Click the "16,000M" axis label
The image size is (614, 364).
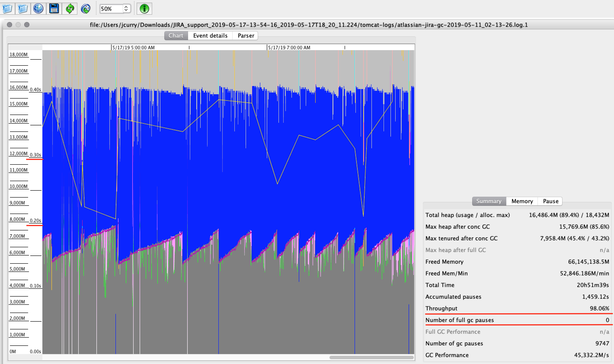tap(18, 87)
